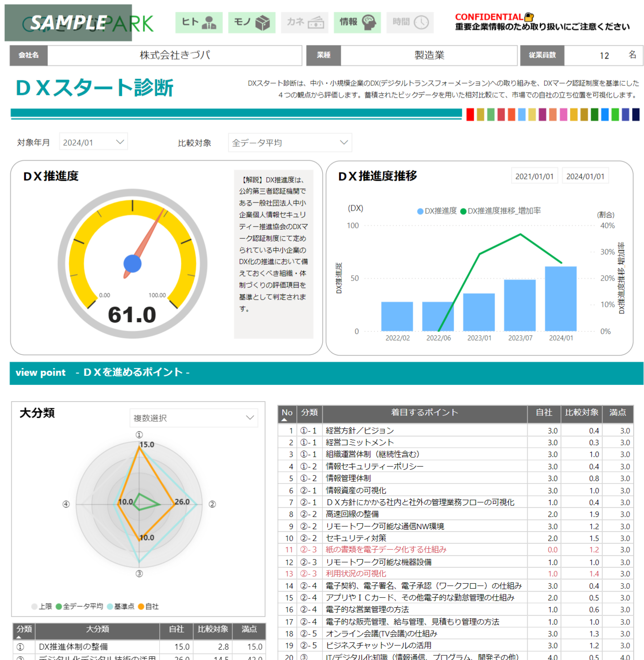
Task: Expand the 対象年月 2024/01 dropdown
Action: [x=93, y=142]
